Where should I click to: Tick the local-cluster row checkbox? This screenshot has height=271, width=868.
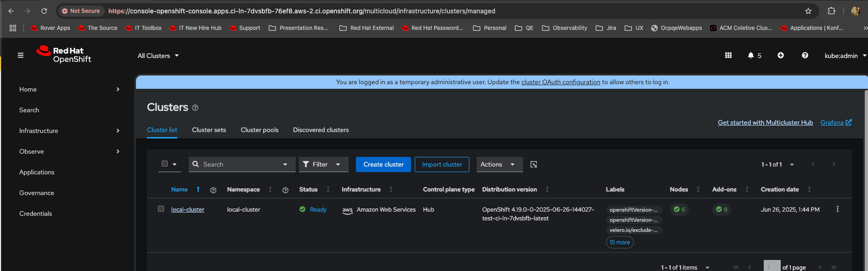pos(161,209)
